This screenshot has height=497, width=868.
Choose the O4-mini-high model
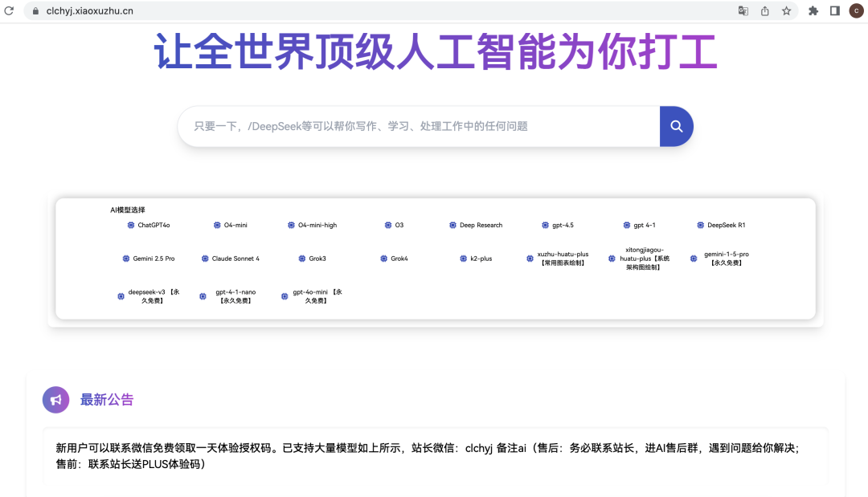pos(312,225)
